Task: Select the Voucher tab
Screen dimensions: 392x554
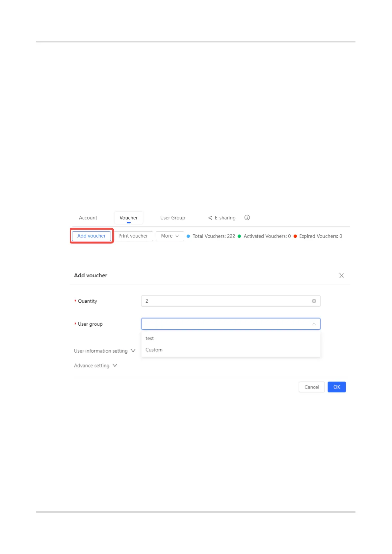Action: pos(128,218)
